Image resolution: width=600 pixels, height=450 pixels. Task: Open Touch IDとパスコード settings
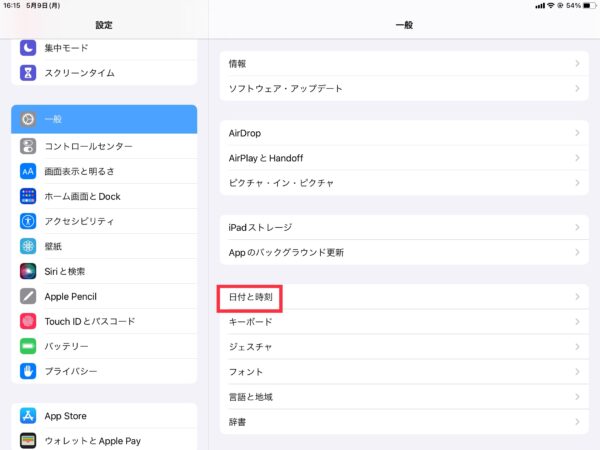[x=104, y=321]
